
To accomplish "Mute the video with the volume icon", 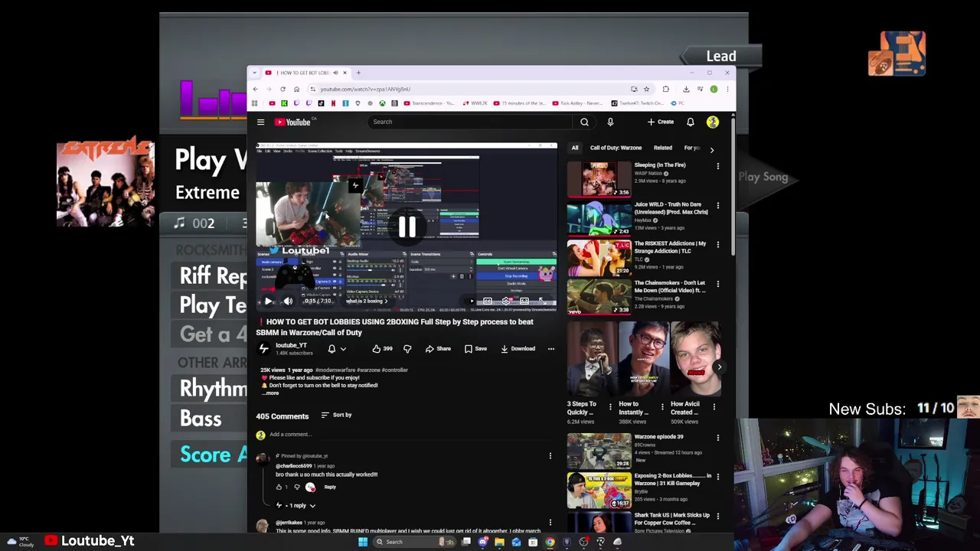I will 288,301.
